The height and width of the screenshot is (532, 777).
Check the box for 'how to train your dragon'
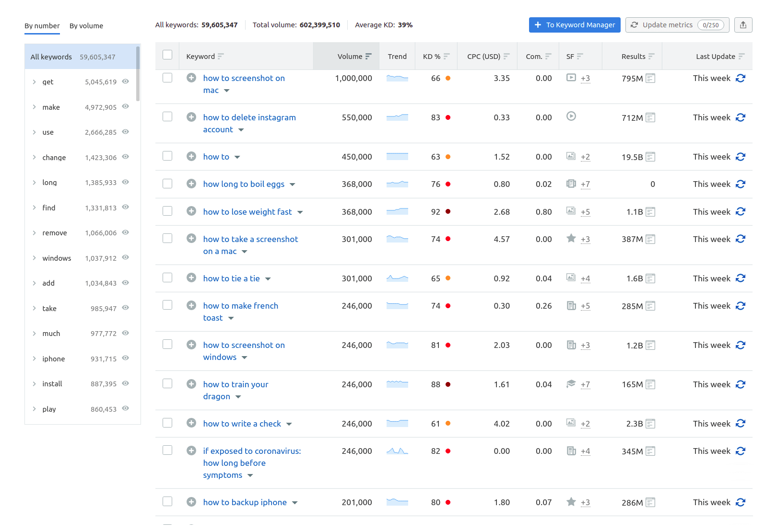(x=167, y=383)
